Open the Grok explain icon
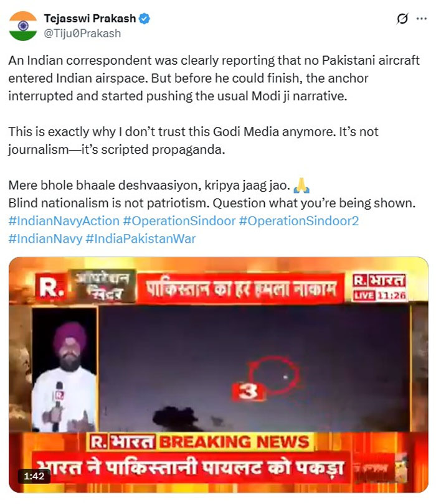 click(x=402, y=19)
